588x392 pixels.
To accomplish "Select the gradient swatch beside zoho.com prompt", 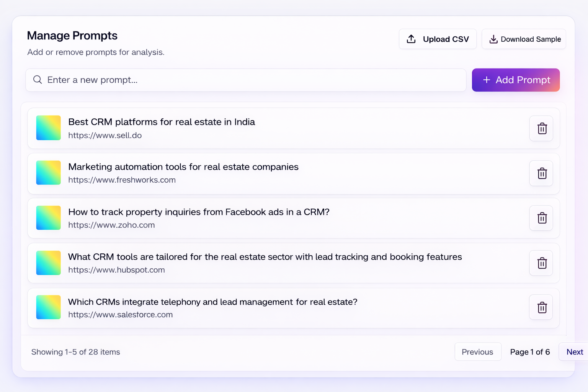I will point(49,218).
